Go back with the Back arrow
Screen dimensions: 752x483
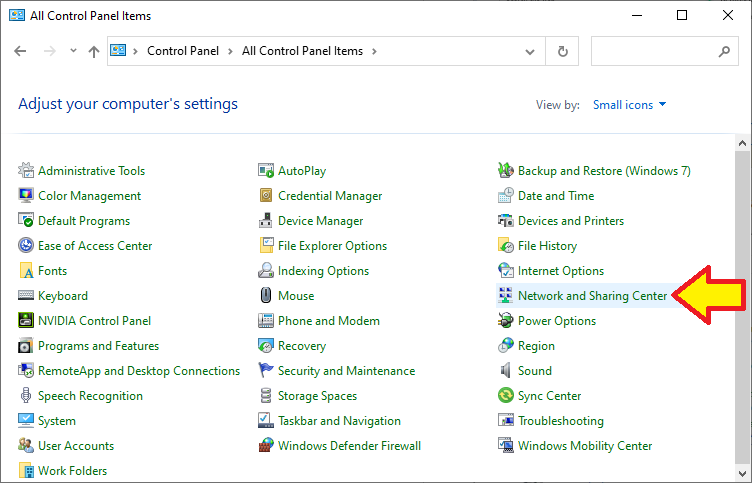[x=20, y=51]
